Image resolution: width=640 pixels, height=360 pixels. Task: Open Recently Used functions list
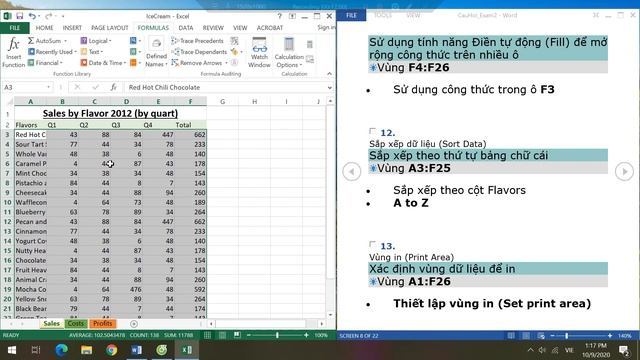52,52
